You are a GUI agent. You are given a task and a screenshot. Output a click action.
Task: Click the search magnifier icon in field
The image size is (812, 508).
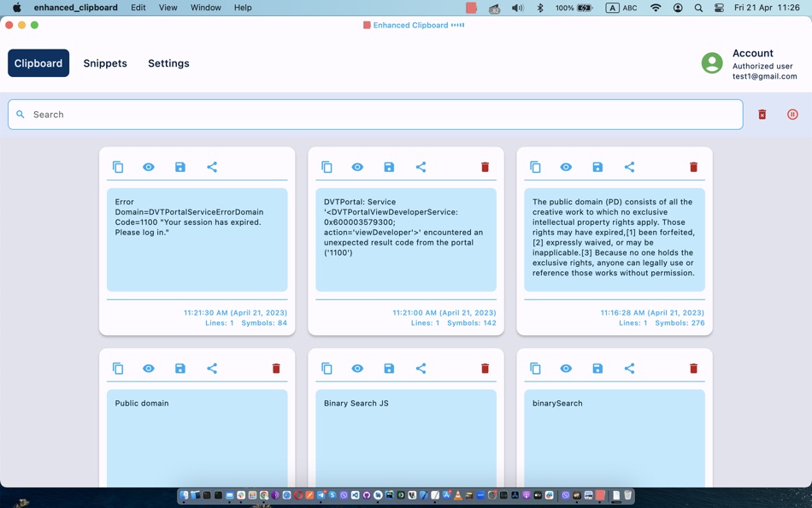tap(21, 114)
